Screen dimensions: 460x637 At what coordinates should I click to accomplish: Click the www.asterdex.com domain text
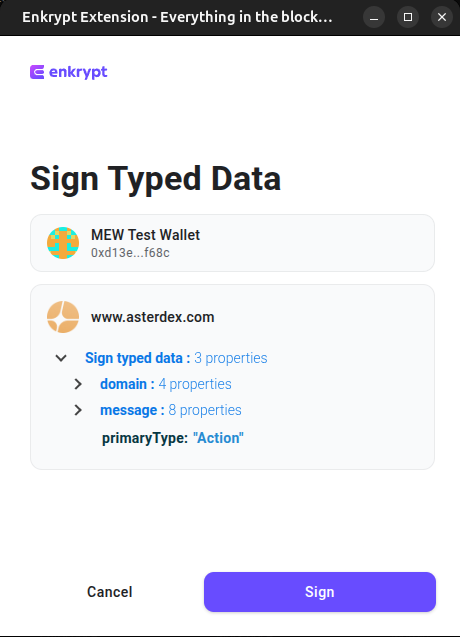coord(152,317)
